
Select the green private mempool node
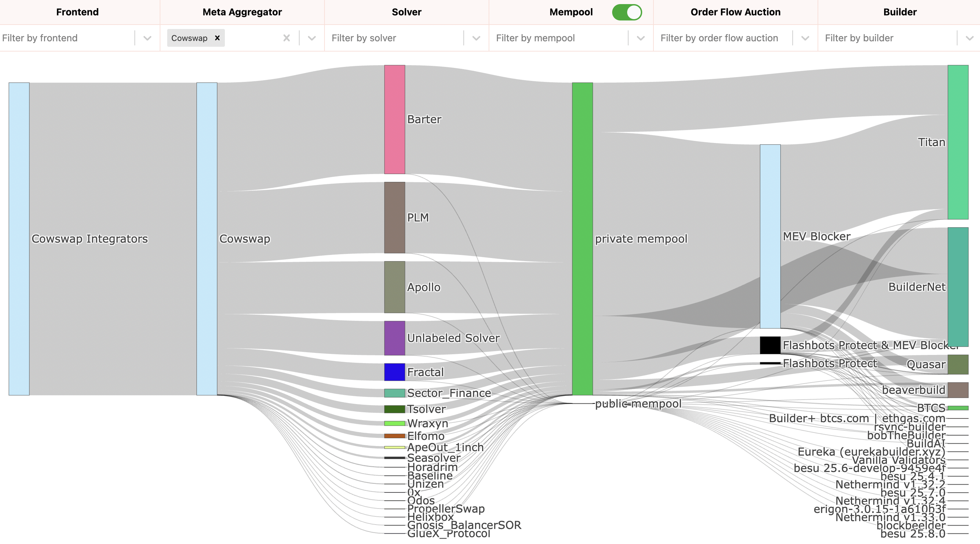[x=582, y=239]
